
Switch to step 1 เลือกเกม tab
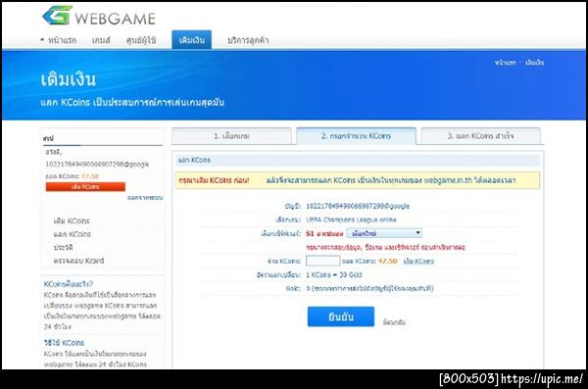click(231, 136)
